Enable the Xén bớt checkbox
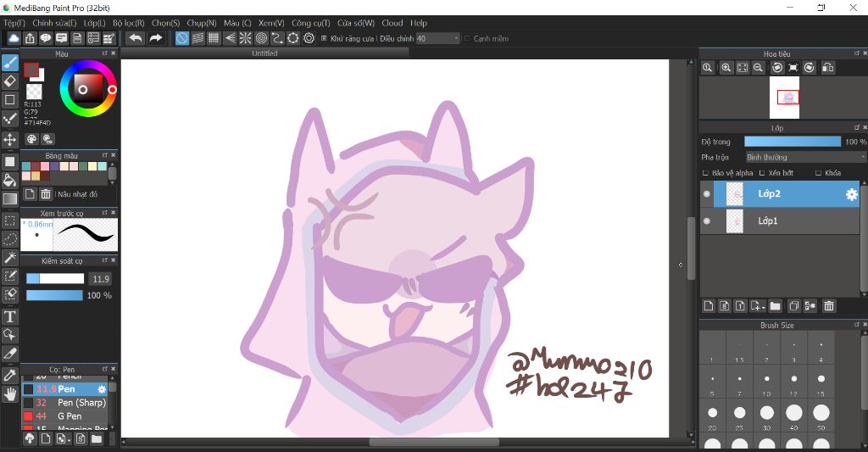868x452 pixels. point(762,173)
